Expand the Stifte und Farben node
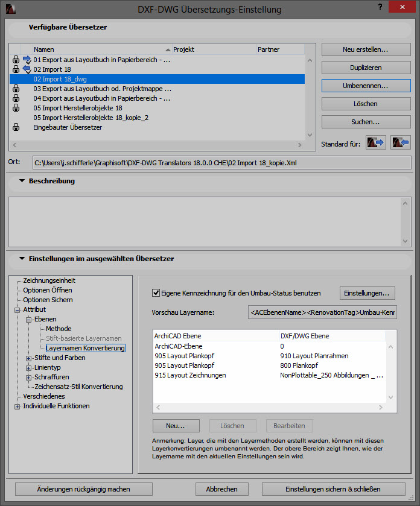 coord(29,358)
